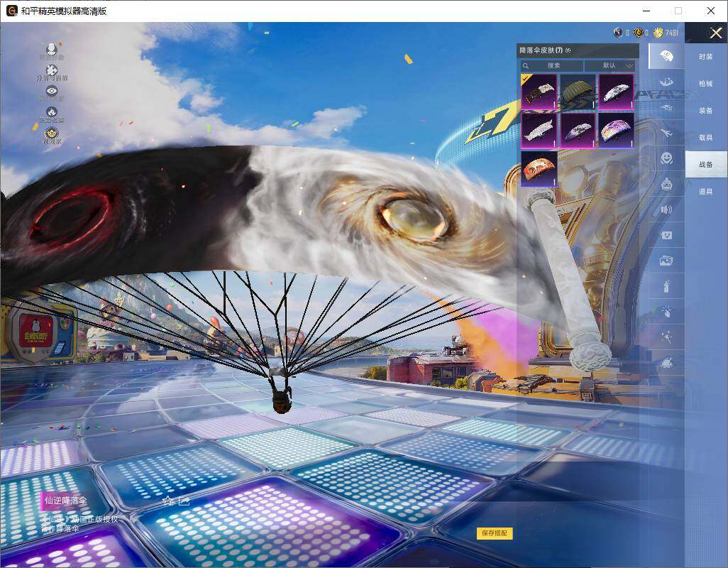The height and width of the screenshot is (568, 728).
Task: Open the picture gallery category icon
Action: [666, 261]
